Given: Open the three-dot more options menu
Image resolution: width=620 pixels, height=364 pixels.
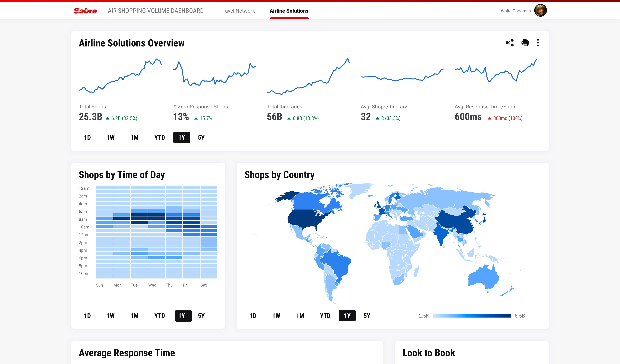Looking at the screenshot, I should tap(538, 43).
